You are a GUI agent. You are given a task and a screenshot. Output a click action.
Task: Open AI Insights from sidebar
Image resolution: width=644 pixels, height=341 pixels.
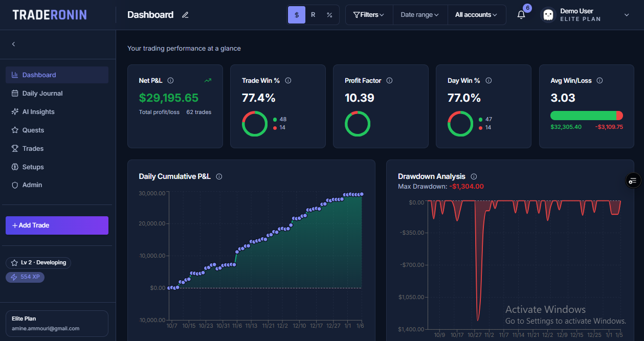38,112
